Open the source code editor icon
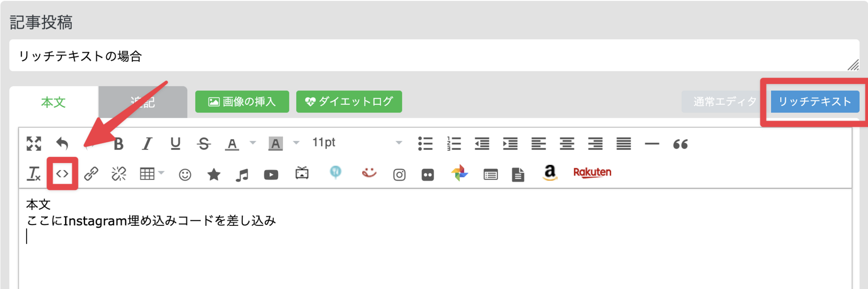This screenshot has height=289, width=868. [x=62, y=174]
